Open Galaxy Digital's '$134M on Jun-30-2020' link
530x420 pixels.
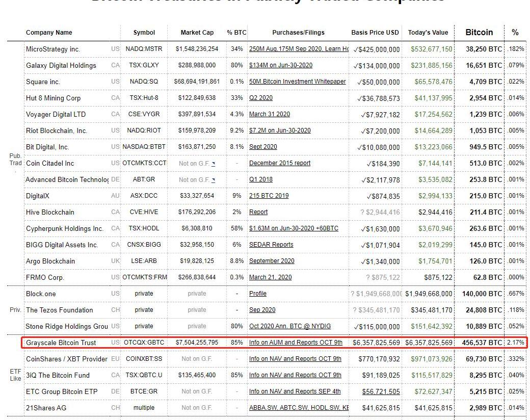pos(280,65)
